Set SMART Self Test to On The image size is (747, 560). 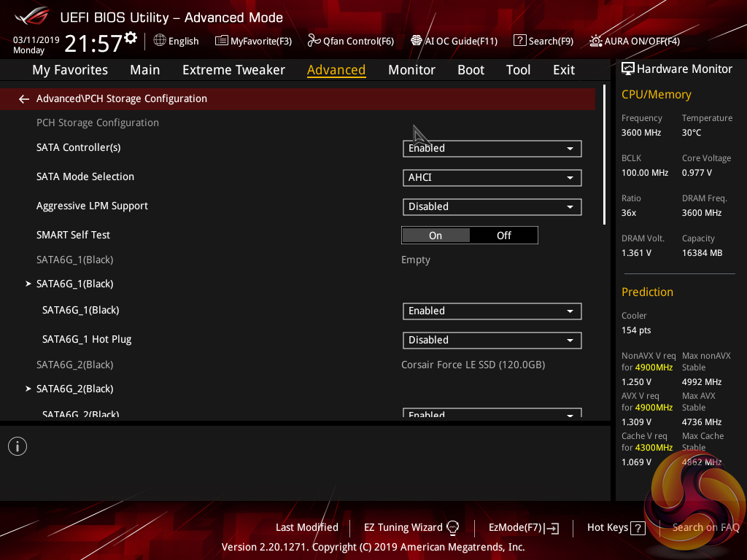pyautogui.click(x=436, y=236)
